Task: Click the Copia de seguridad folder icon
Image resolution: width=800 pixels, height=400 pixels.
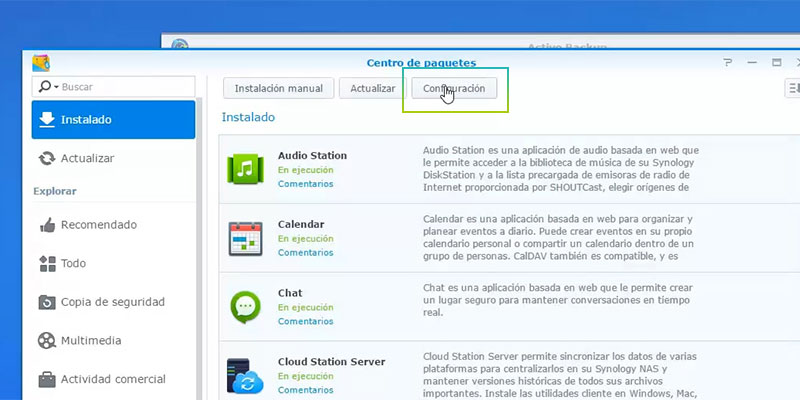Action: click(x=47, y=302)
